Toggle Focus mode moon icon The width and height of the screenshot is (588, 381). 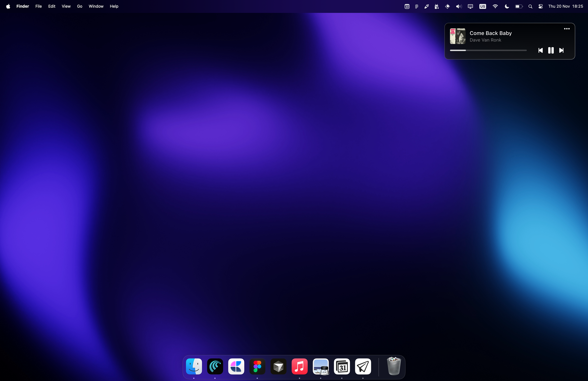coord(507,6)
